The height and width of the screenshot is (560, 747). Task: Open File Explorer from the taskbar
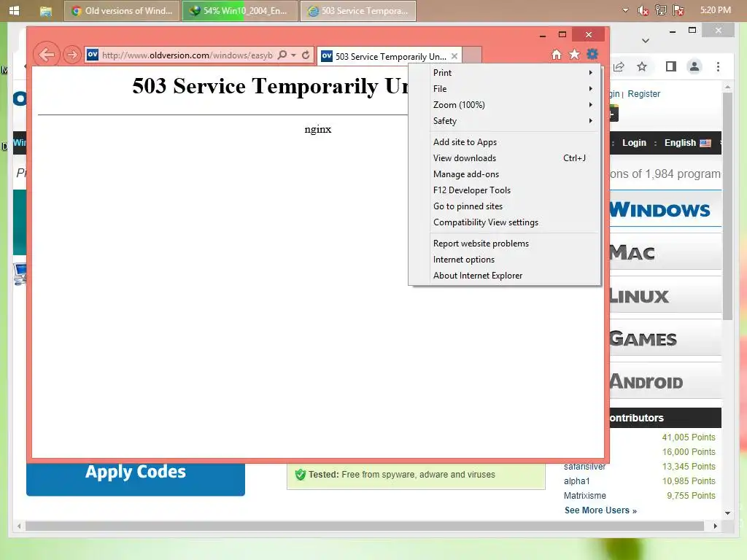pyautogui.click(x=46, y=10)
